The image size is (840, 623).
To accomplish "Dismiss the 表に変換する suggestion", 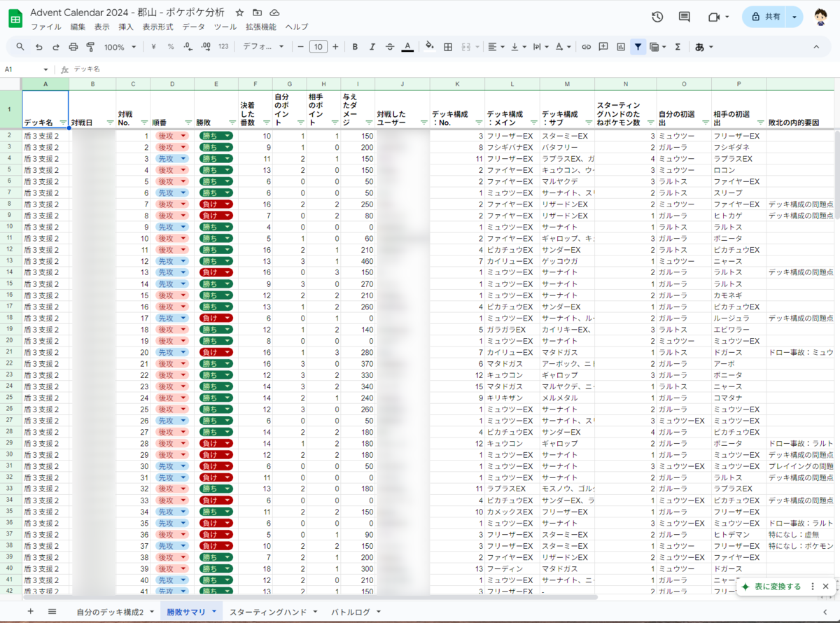I will (x=825, y=587).
